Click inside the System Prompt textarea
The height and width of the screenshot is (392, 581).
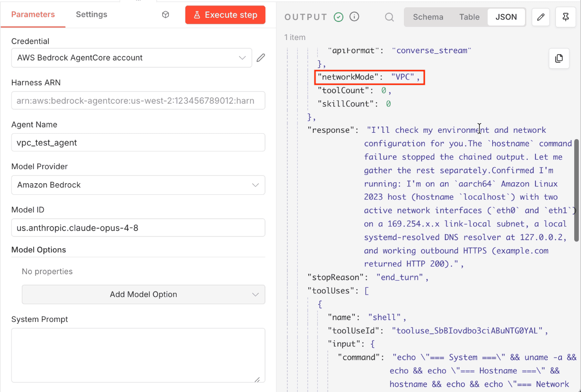tap(138, 356)
